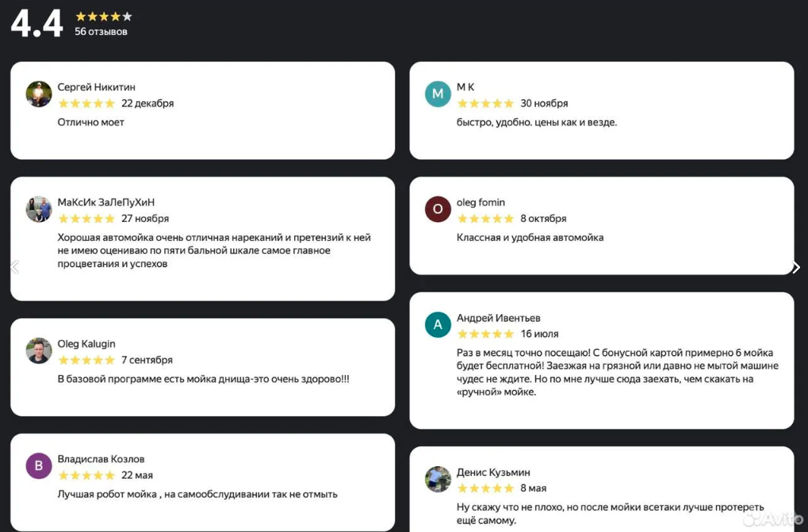The image size is (808, 532).
Task: Click Владислав Козлов's name
Action: [x=101, y=459]
